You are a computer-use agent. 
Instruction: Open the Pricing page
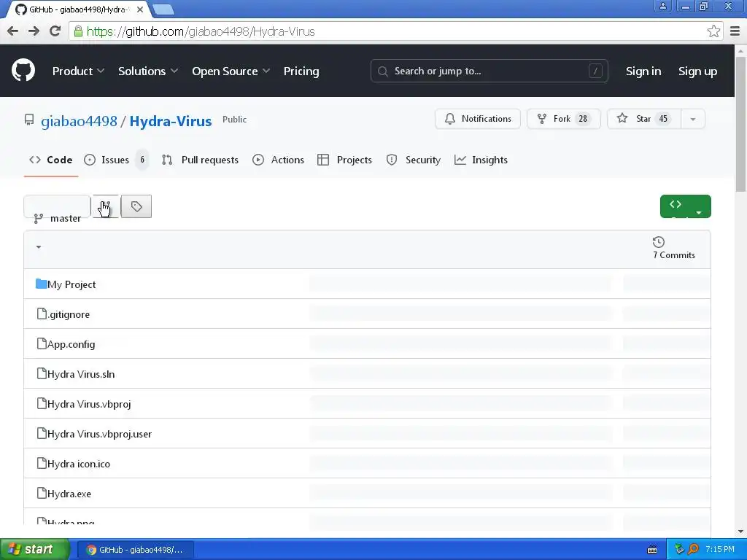(x=301, y=71)
